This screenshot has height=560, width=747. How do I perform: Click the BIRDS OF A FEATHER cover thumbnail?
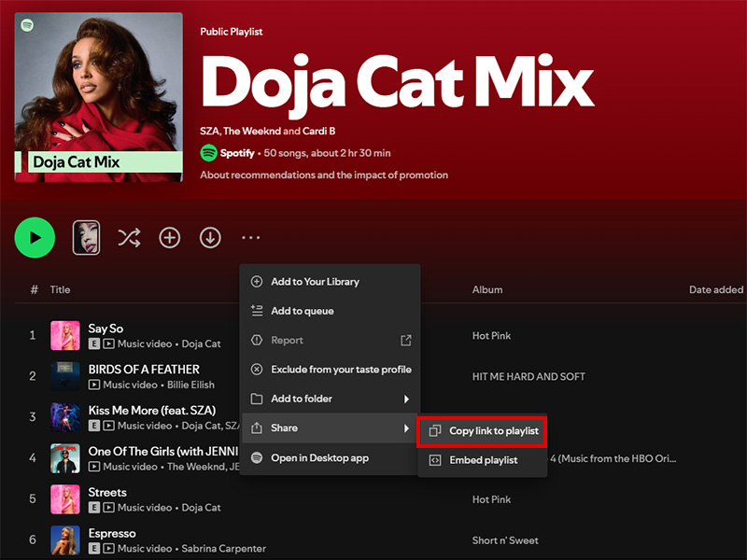coord(65,377)
